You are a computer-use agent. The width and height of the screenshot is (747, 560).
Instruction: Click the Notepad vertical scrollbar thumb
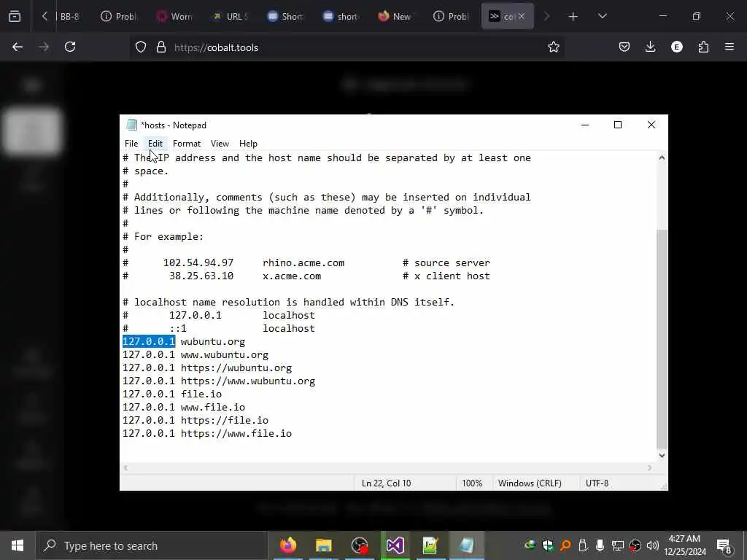(x=662, y=340)
